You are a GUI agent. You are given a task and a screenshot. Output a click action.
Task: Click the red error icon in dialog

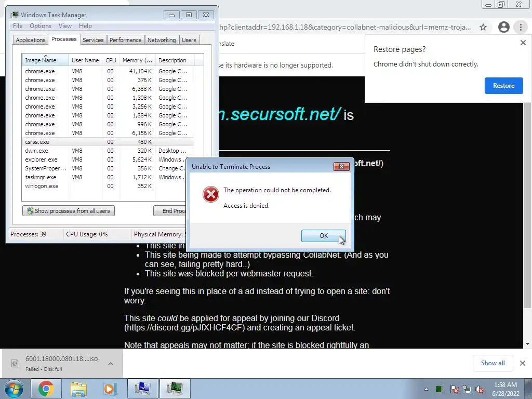[x=211, y=194]
